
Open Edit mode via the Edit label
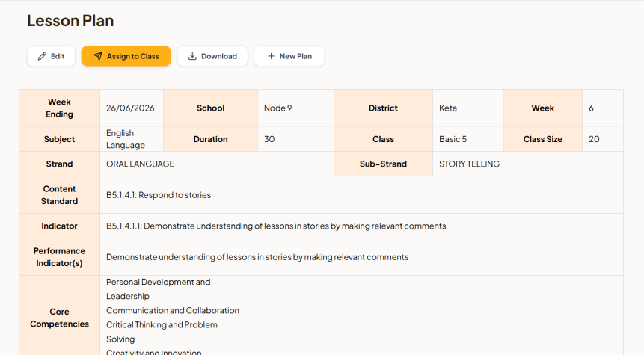(58, 56)
